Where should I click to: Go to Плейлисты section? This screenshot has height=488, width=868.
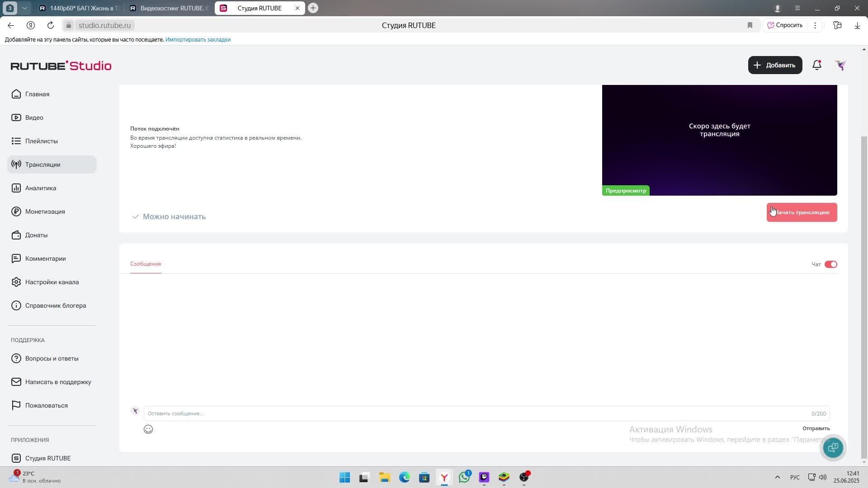[x=52, y=141]
